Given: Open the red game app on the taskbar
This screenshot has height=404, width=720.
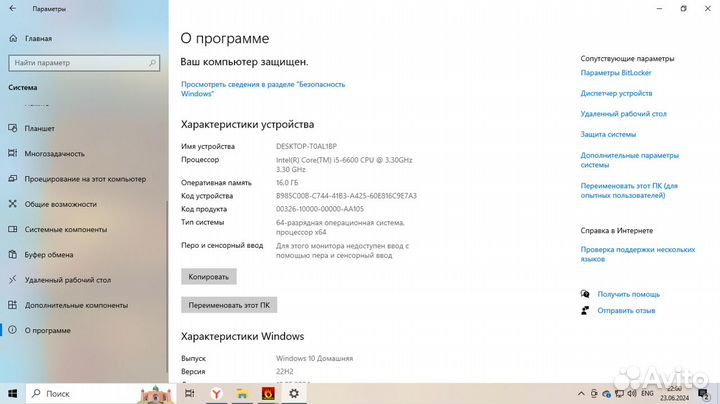Looking at the screenshot, I should 268,393.
